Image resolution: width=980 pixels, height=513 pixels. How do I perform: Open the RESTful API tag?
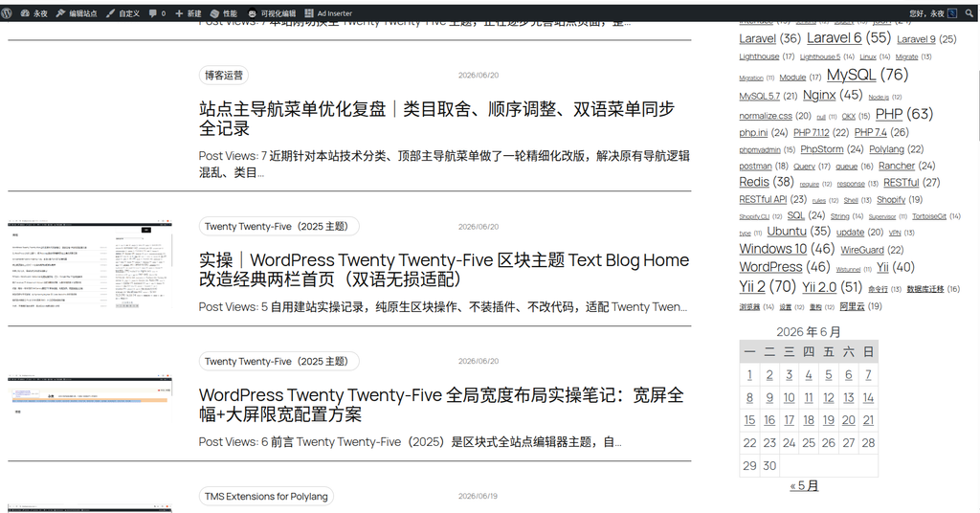point(763,199)
